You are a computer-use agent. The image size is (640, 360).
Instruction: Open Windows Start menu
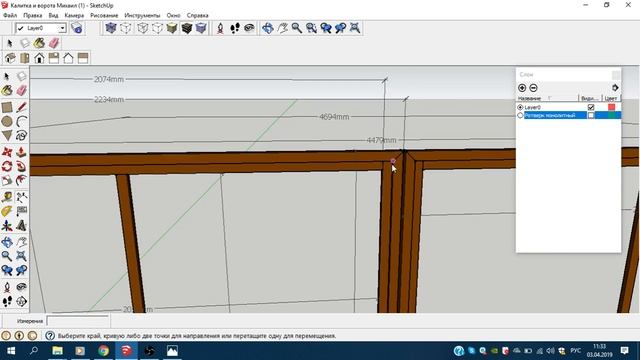[11, 351]
